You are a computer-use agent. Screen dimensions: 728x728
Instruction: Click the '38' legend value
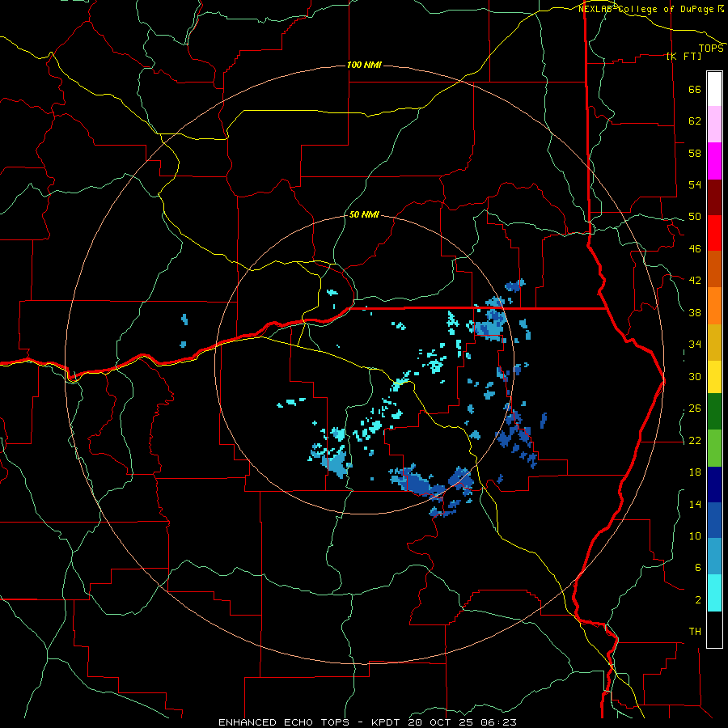coord(695,312)
